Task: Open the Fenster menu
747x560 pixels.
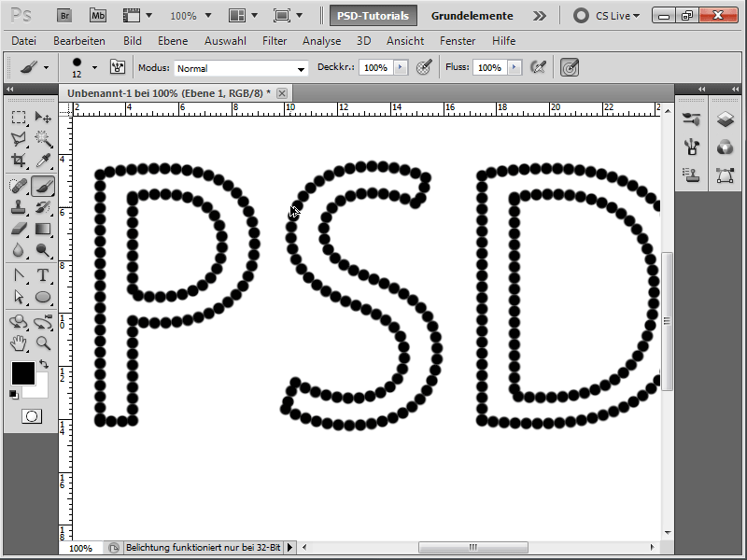Action: (x=458, y=41)
